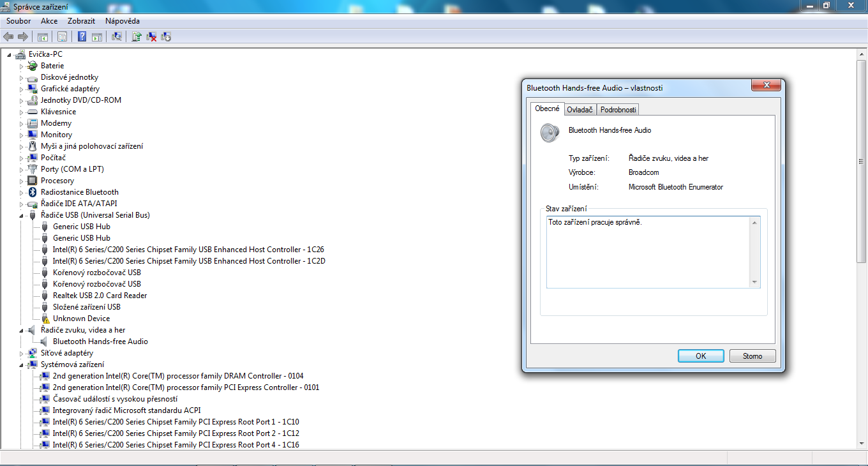Click the Disable device down-arrow icon
The height and width of the screenshot is (466, 868).
coord(166,36)
